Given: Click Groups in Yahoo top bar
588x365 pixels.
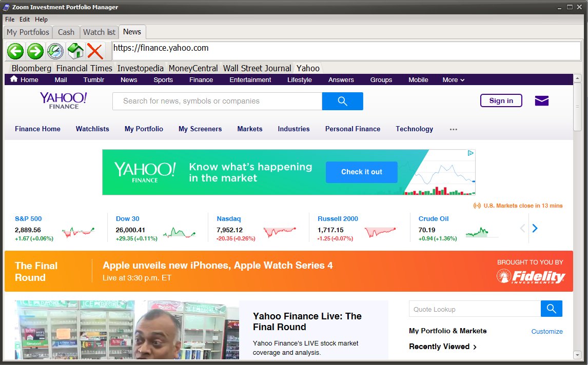Looking at the screenshot, I should click(381, 80).
